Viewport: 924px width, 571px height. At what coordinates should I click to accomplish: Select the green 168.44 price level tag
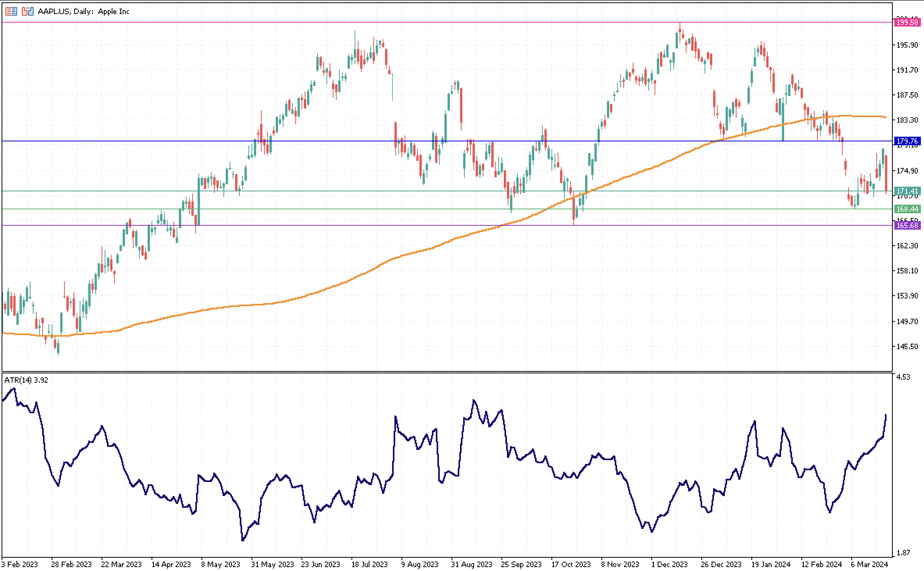click(907, 209)
